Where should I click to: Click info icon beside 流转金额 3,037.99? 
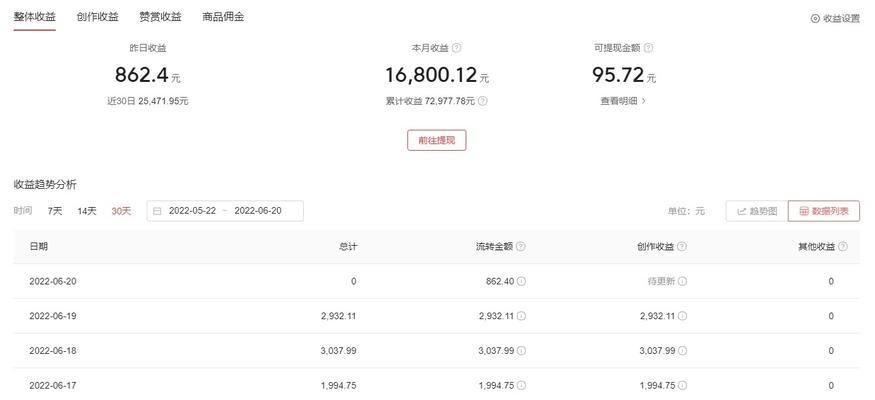pyautogui.click(x=521, y=351)
